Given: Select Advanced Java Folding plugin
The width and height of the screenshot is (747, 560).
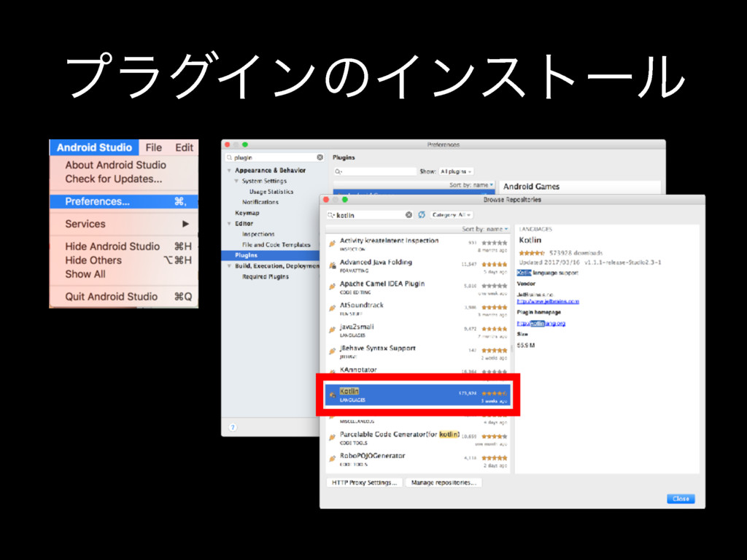Looking at the screenshot, I should click(x=417, y=265).
